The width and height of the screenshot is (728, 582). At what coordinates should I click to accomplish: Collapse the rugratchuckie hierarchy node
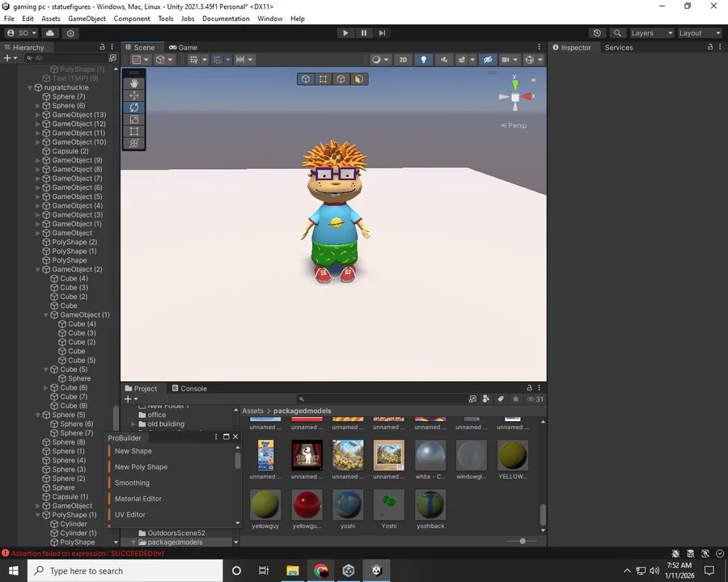tap(30, 87)
